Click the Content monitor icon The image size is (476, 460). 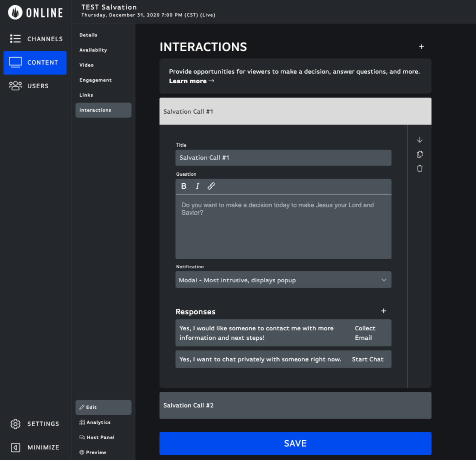coord(15,62)
